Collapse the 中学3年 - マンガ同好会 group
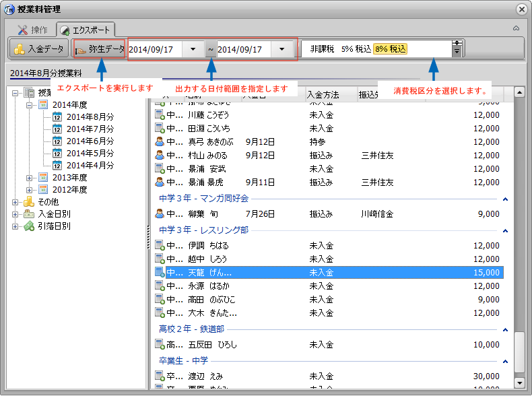The image size is (532, 396). coord(505,199)
